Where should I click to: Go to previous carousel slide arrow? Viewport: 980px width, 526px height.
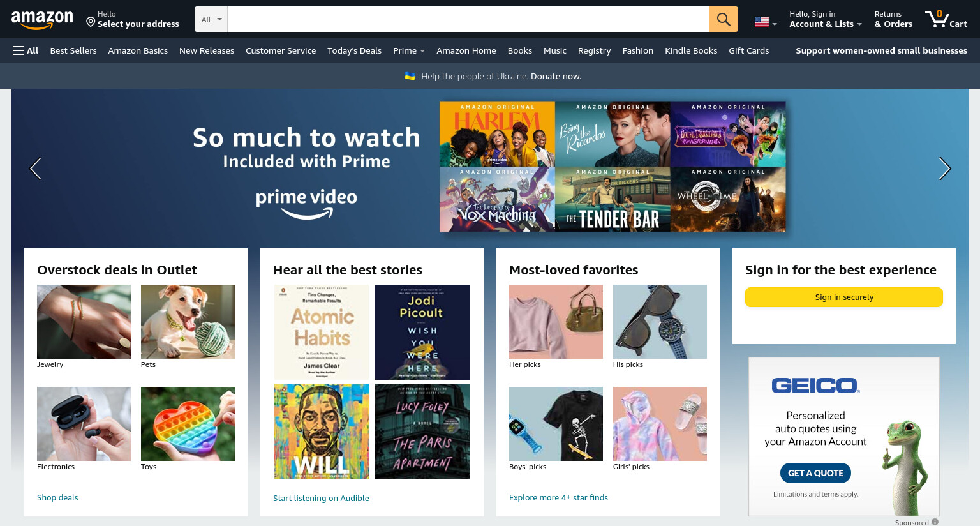pos(36,169)
